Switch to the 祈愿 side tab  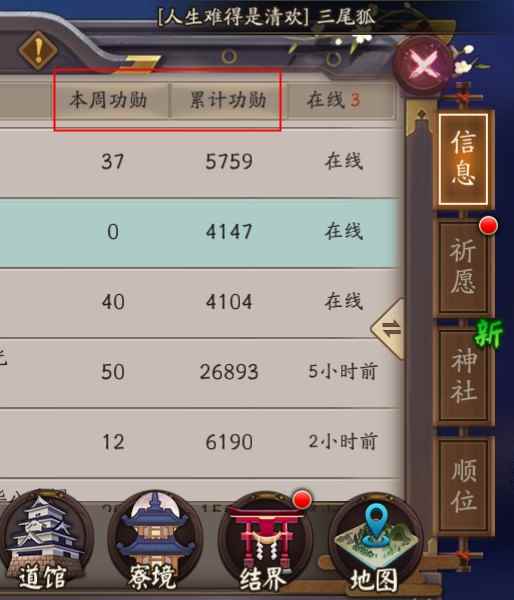pos(463,267)
